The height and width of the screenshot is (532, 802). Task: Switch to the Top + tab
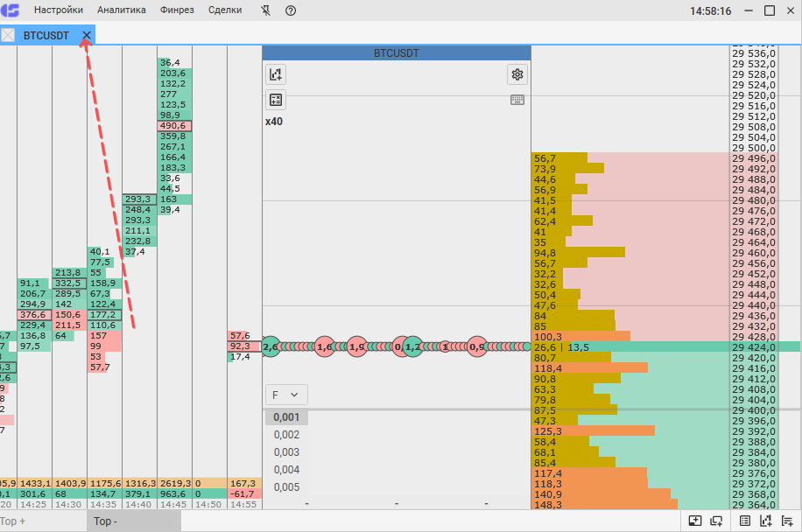click(x=43, y=521)
